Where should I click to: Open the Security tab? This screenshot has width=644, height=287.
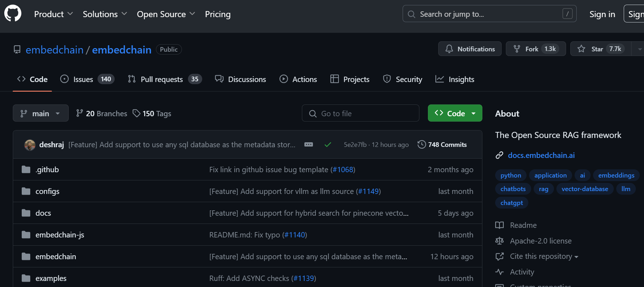point(403,79)
